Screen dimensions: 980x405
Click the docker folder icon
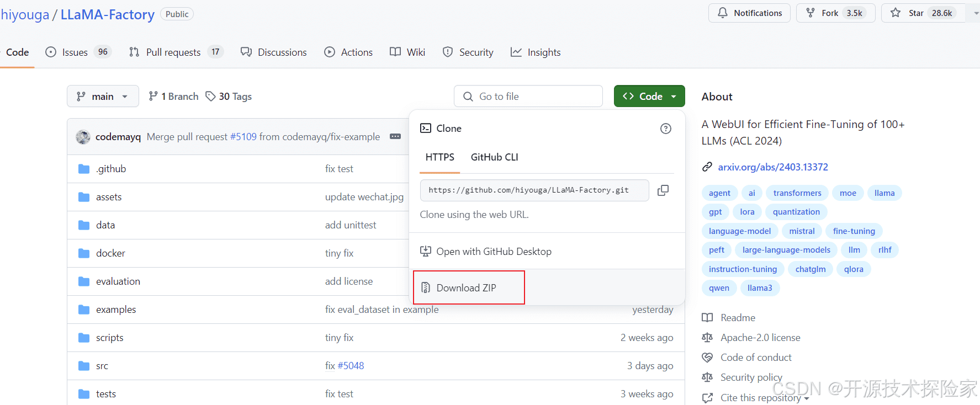pyautogui.click(x=84, y=253)
